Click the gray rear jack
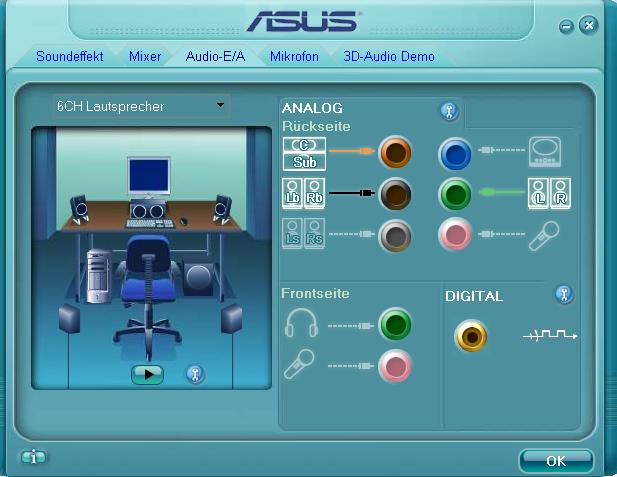The height and width of the screenshot is (477, 617). 395,235
